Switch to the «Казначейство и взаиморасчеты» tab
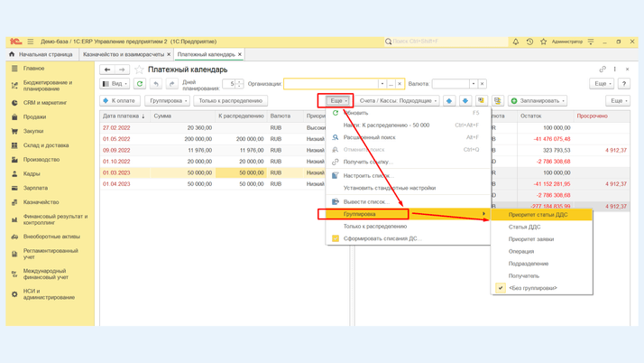Viewport: 644px width, 363px height. [124, 54]
